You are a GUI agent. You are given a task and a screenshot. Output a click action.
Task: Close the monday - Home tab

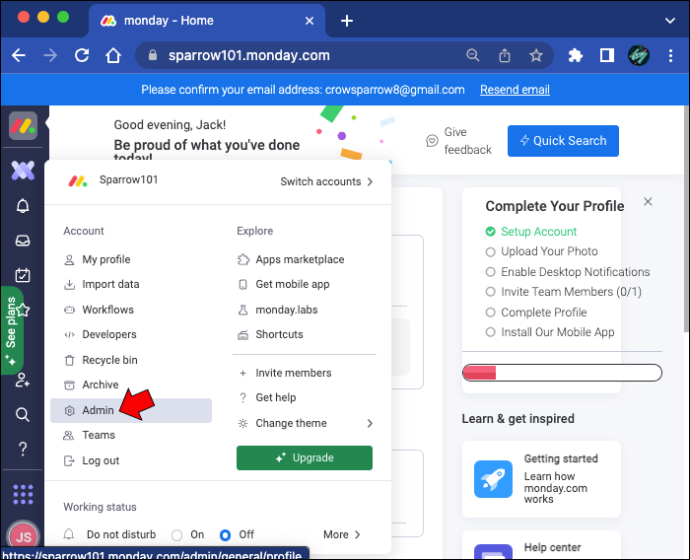tap(310, 21)
